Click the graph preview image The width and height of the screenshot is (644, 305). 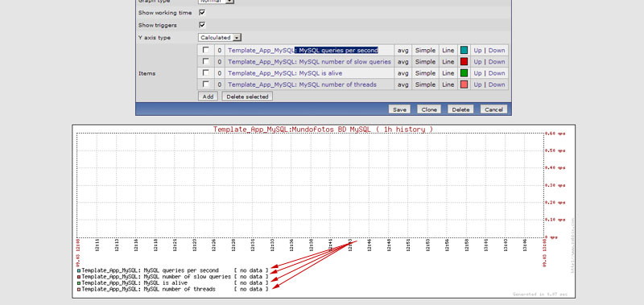(324, 212)
